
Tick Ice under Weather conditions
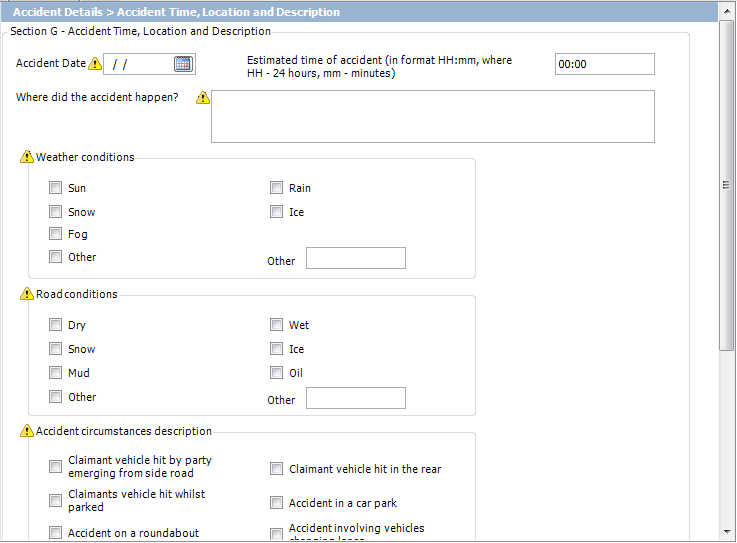(276, 212)
